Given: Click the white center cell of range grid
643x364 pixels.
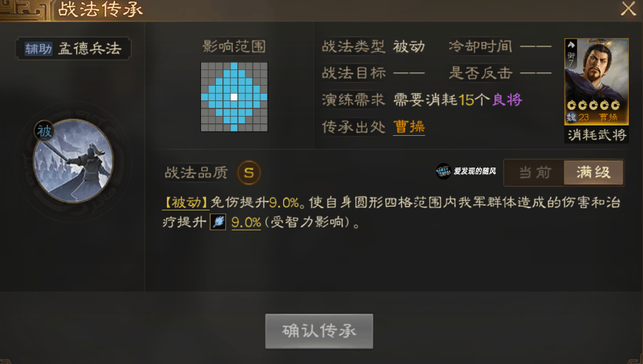Looking at the screenshot, I should click(x=234, y=97).
